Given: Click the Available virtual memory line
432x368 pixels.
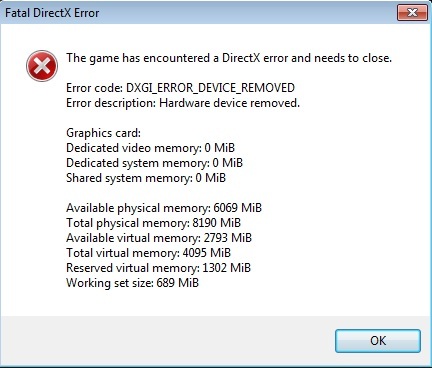Looking at the screenshot, I should coord(159,238).
